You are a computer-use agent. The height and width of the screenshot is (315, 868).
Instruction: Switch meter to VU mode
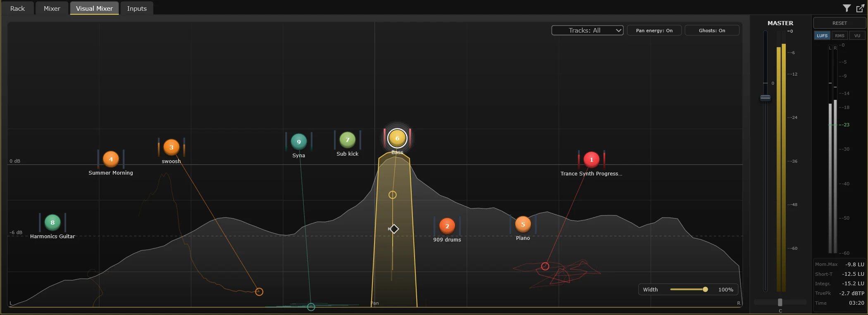tap(857, 36)
